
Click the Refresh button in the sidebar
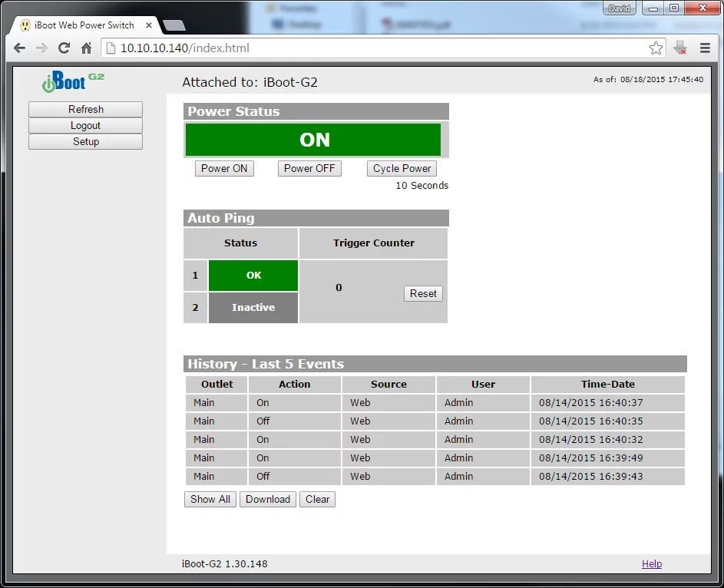pyautogui.click(x=85, y=109)
